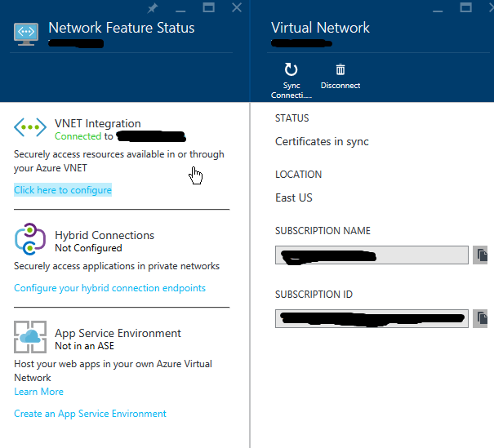Close the Network Feature Status blade

tap(237, 7)
